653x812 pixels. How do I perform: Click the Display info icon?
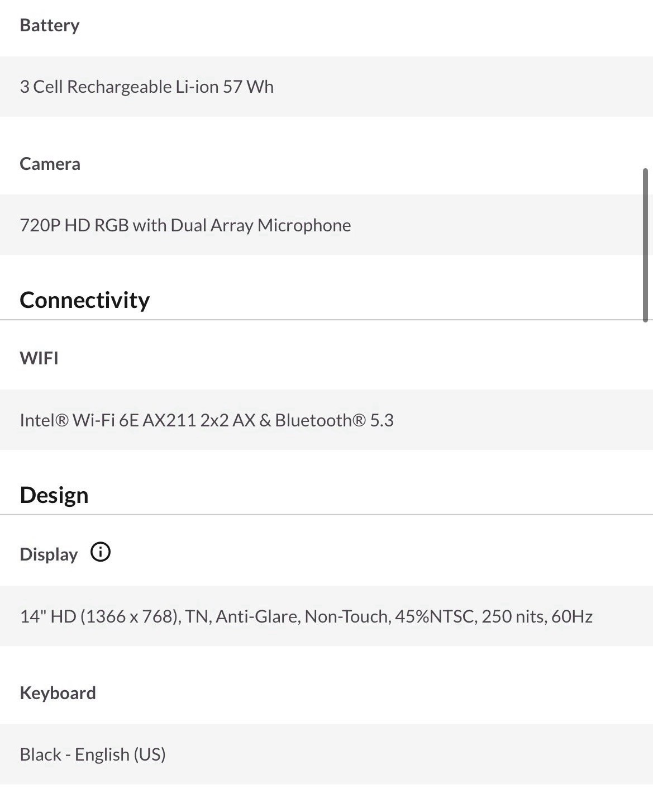(101, 552)
